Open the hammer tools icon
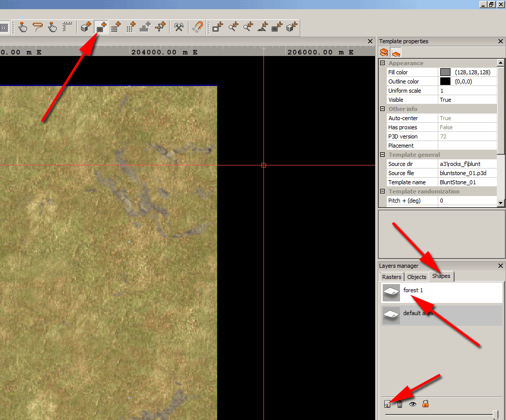 (178, 27)
